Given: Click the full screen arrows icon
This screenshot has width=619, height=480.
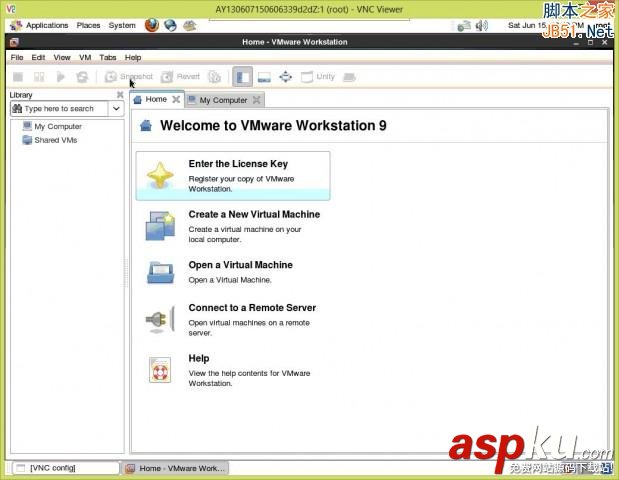Looking at the screenshot, I should click(285, 77).
